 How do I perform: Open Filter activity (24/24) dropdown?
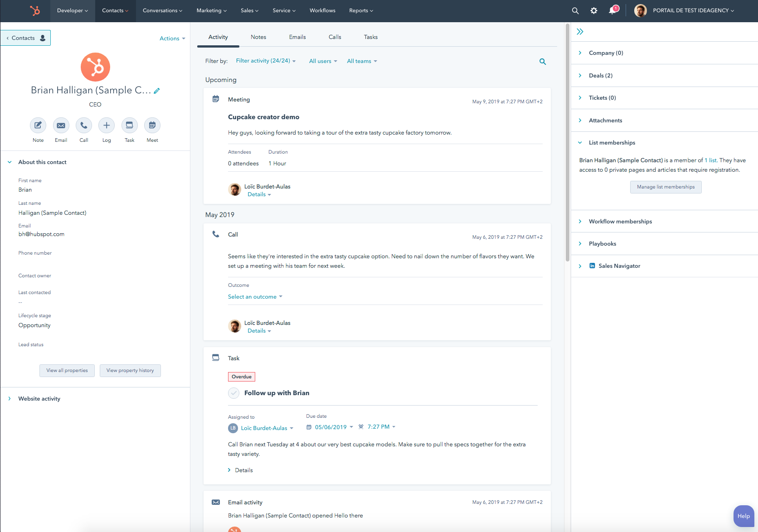click(266, 61)
